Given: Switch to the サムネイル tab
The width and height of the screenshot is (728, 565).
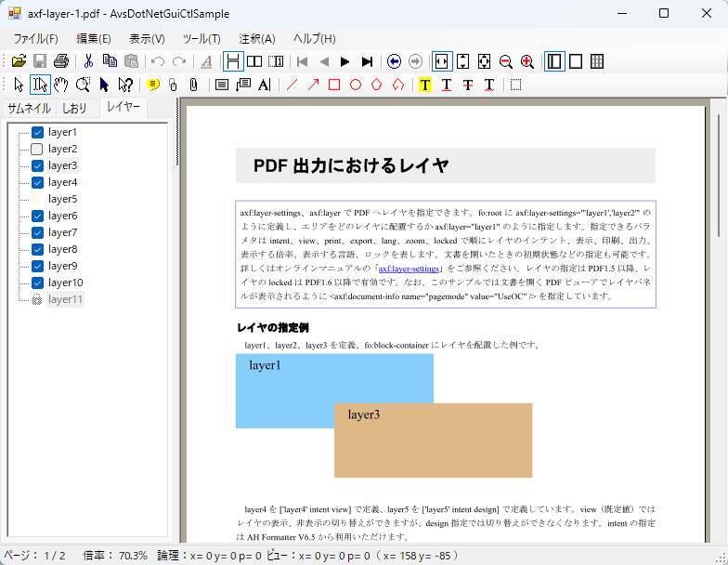Looking at the screenshot, I should coord(29,108).
